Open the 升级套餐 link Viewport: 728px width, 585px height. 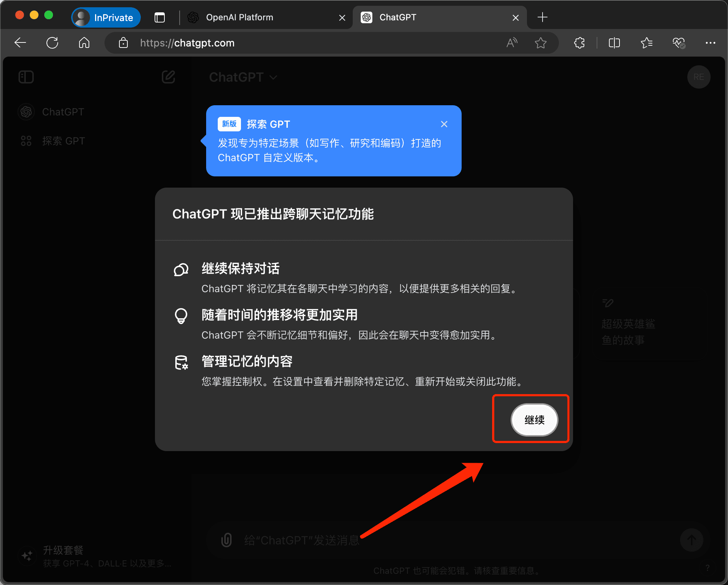[64, 550]
